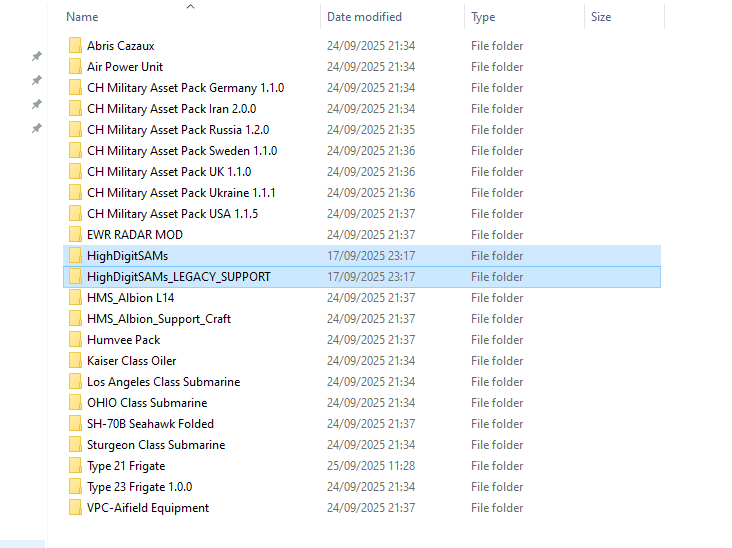Select 'CH Military Asset Pack Russia 1.2.0' name
The width and height of the screenshot is (732, 548).
178,130
